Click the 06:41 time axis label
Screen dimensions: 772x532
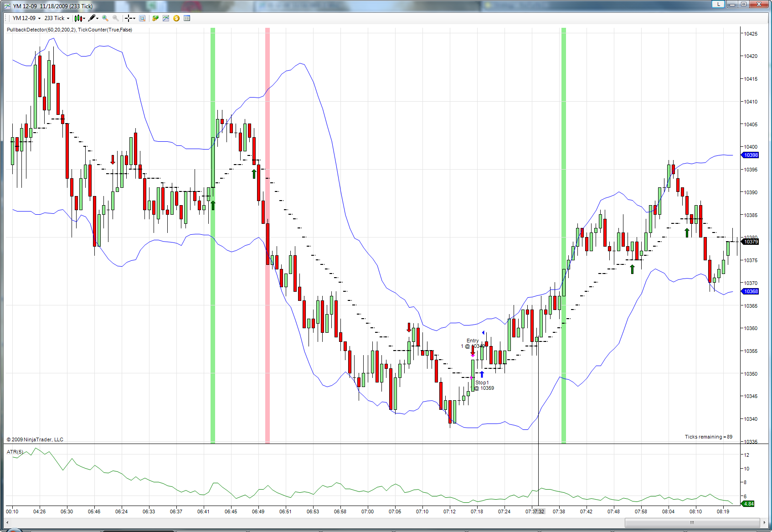(204, 511)
